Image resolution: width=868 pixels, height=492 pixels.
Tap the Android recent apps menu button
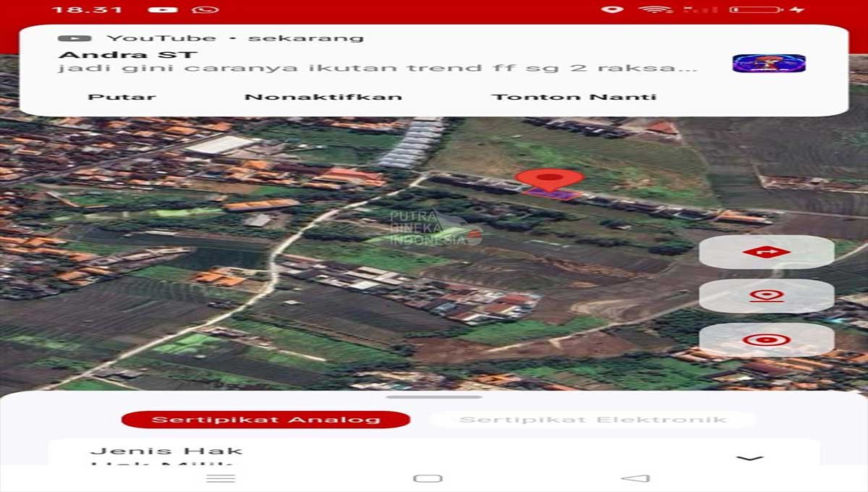pyautogui.click(x=221, y=478)
